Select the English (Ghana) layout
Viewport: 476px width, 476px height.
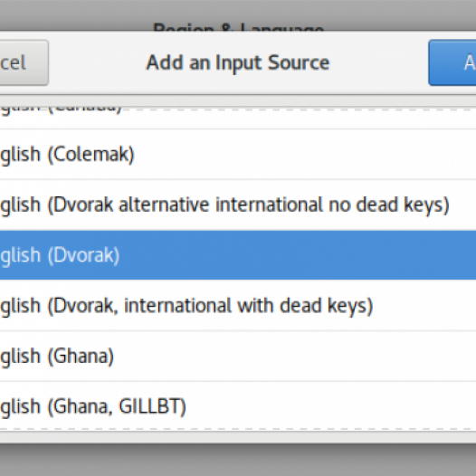coord(238,356)
